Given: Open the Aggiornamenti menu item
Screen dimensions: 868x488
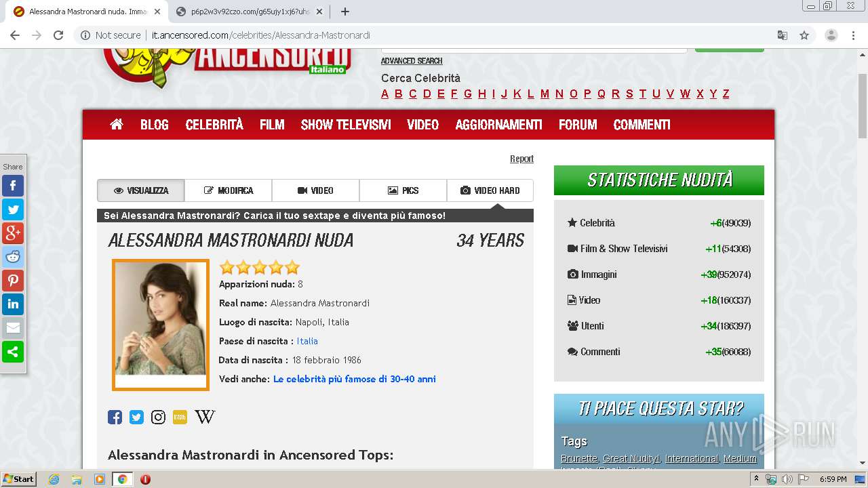Looking at the screenshot, I should 499,125.
